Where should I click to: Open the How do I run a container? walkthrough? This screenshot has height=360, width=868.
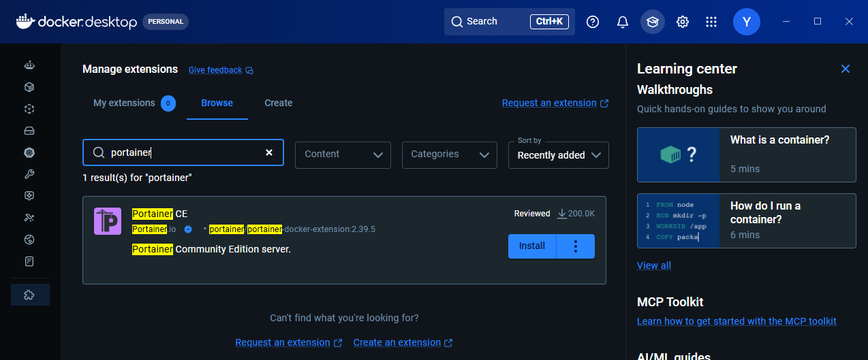(x=747, y=220)
